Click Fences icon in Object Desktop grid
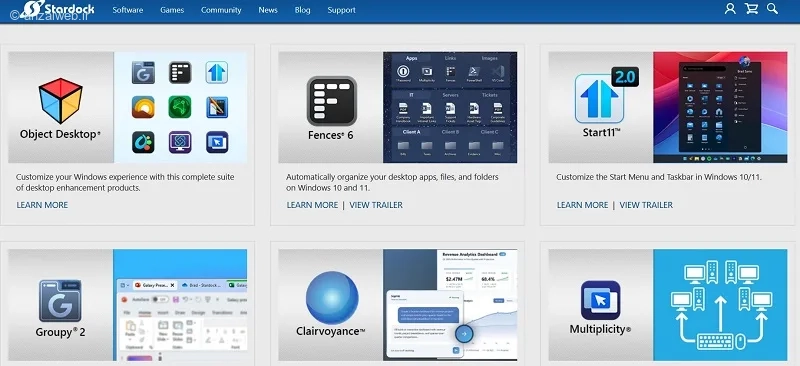Image resolution: width=800 pixels, height=366 pixels. tap(180, 72)
